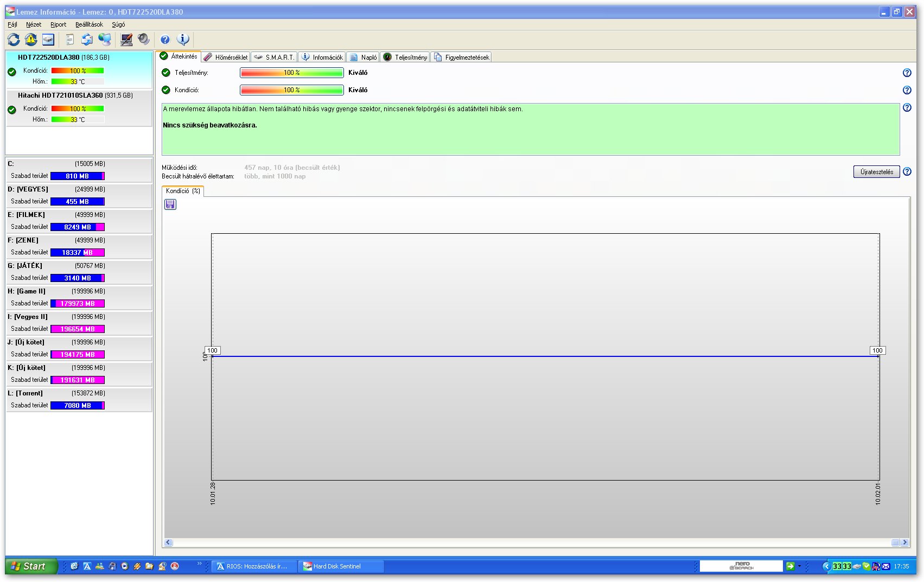Image resolution: width=924 pixels, height=582 pixels.
Task: Click the Nero search input field
Action: (741, 566)
